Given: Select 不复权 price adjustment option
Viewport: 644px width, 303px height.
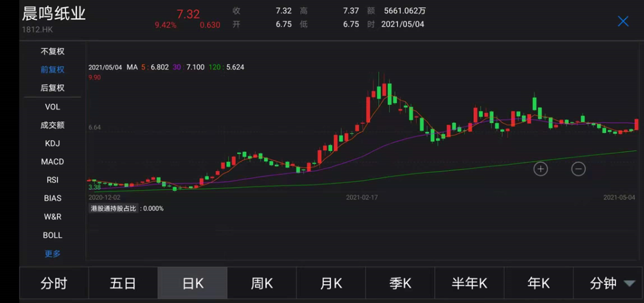Looking at the screenshot, I should 52,52.
